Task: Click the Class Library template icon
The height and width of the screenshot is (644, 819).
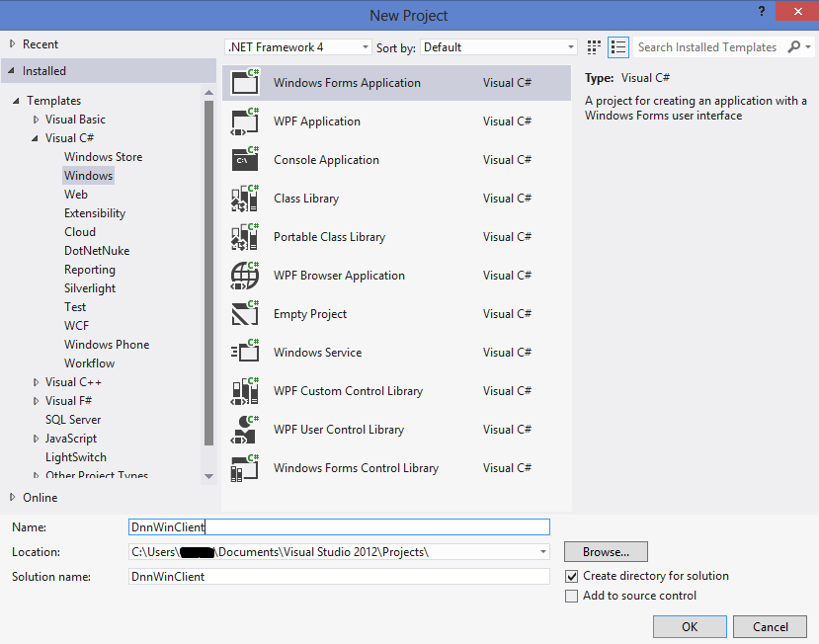Action: 245,199
